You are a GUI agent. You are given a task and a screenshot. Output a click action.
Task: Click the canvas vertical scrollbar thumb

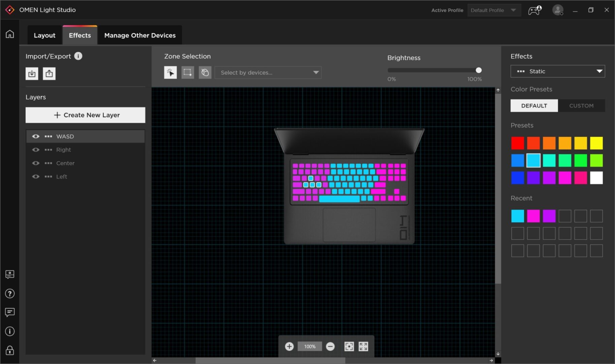pos(498,188)
